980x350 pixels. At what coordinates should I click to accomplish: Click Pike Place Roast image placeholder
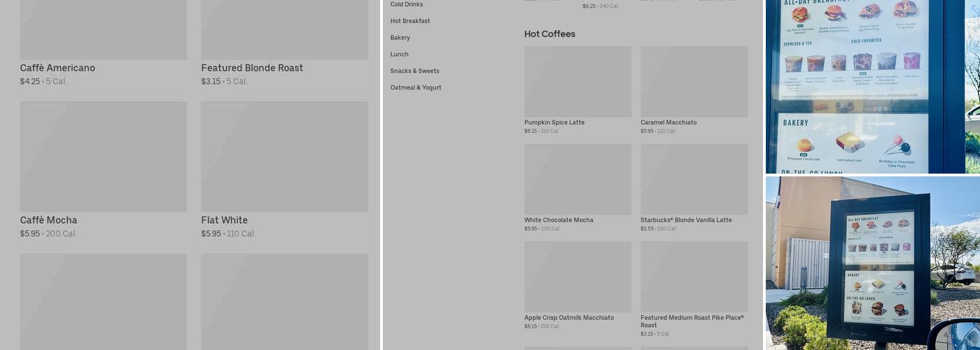click(x=694, y=277)
